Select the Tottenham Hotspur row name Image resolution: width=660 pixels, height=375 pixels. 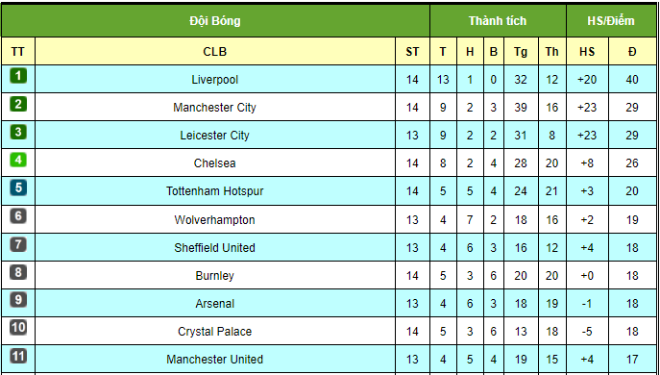click(215, 191)
